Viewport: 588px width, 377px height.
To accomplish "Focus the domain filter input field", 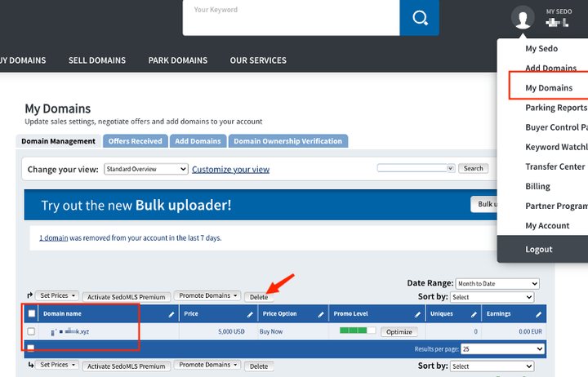I will point(412,168).
